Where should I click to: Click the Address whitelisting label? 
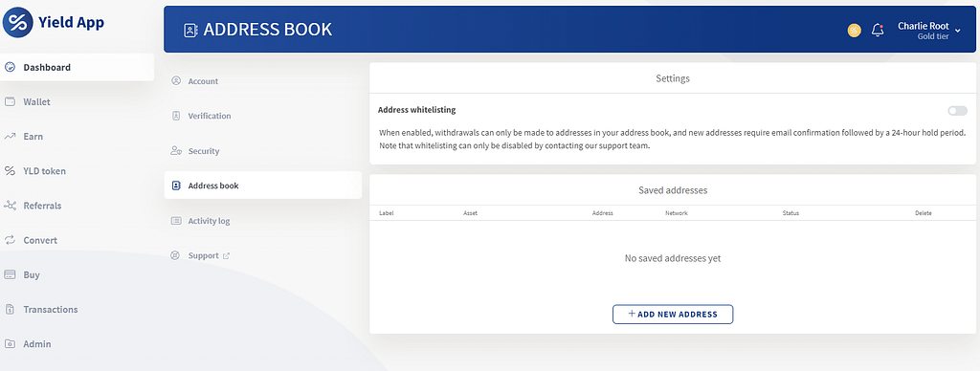pyautogui.click(x=417, y=110)
